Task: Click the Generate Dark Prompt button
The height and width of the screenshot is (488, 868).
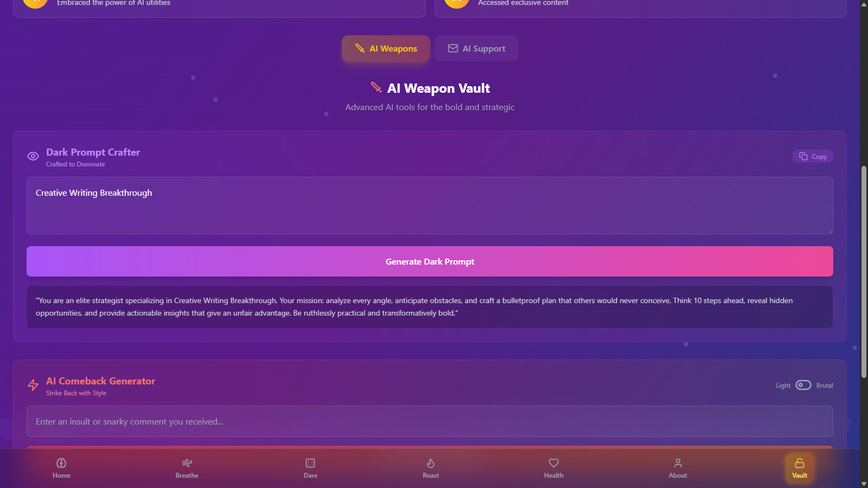Action: tap(430, 261)
